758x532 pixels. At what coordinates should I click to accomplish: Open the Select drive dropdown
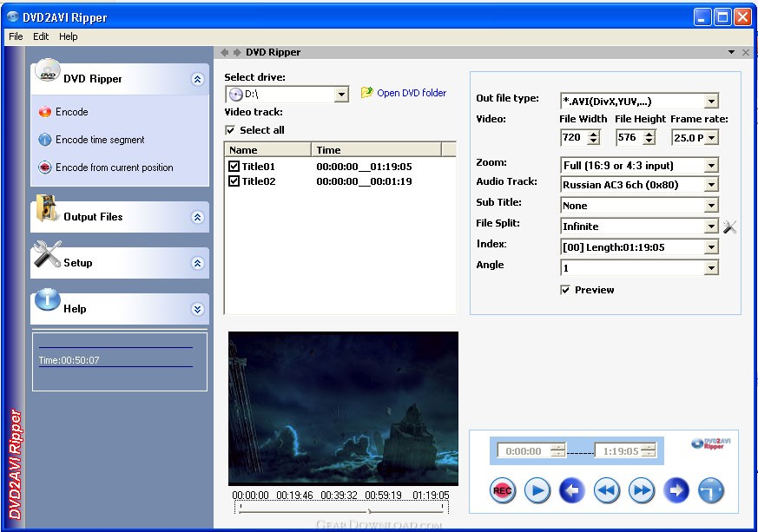tap(341, 95)
